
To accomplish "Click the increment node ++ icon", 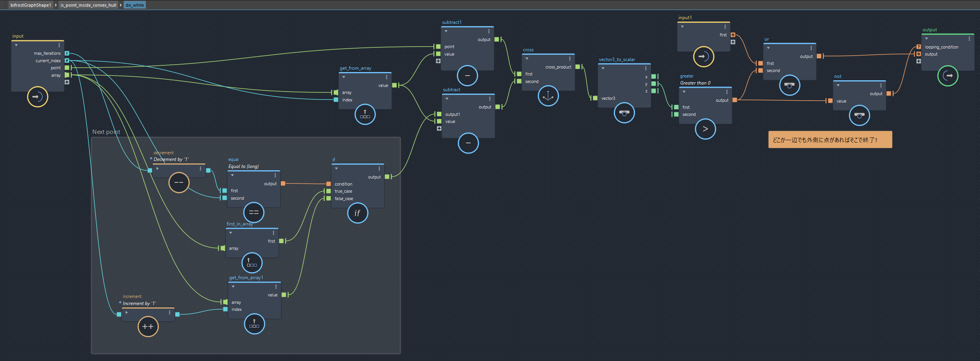I will (148, 327).
